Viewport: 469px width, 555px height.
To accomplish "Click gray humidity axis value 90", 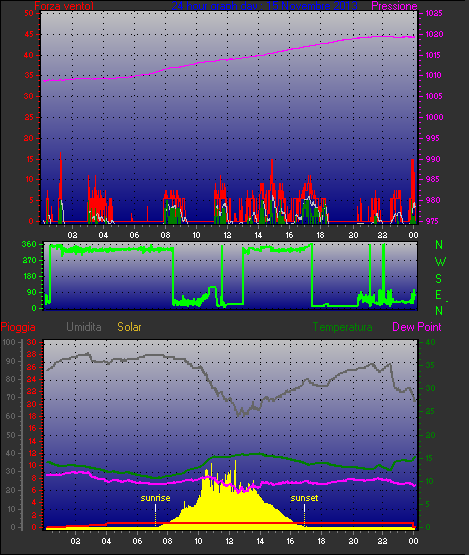I will point(11,361).
